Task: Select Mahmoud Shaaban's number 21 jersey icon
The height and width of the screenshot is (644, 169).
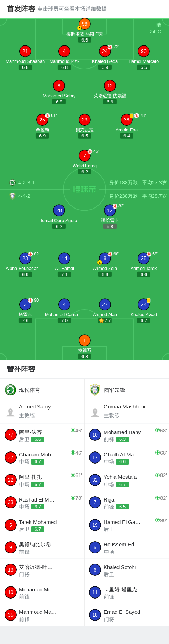Action: tap(25, 51)
